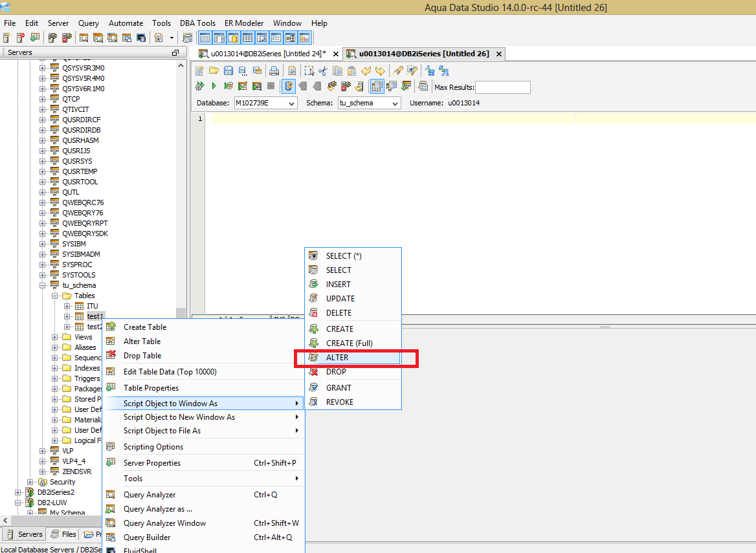Open the Database combo box M102739E
756x553 pixels.
coord(265,103)
